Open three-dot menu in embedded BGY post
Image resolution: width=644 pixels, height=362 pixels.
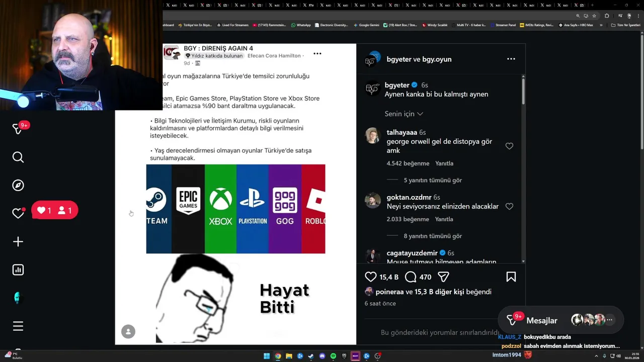click(x=317, y=53)
